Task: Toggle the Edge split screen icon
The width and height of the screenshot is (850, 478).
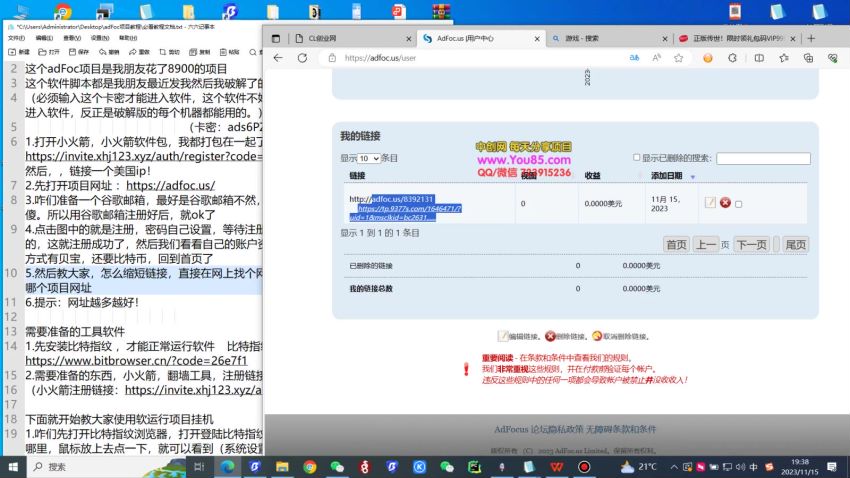Action: tap(759, 58)
